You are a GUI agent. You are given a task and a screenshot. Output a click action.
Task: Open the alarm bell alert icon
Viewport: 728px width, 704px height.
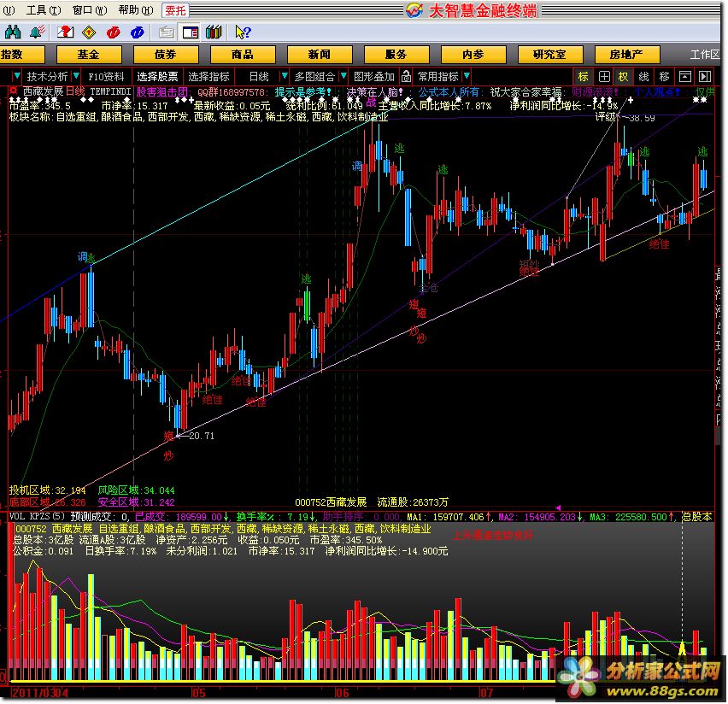tap(37, 32)
